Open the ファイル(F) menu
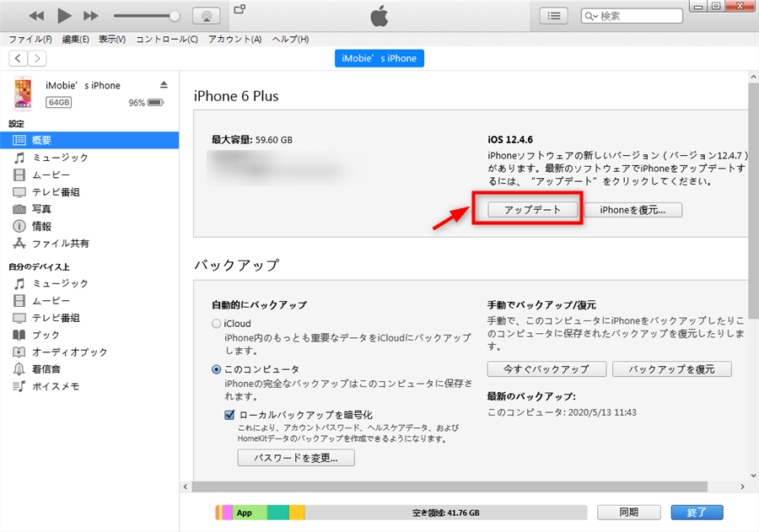 point(30,40)
